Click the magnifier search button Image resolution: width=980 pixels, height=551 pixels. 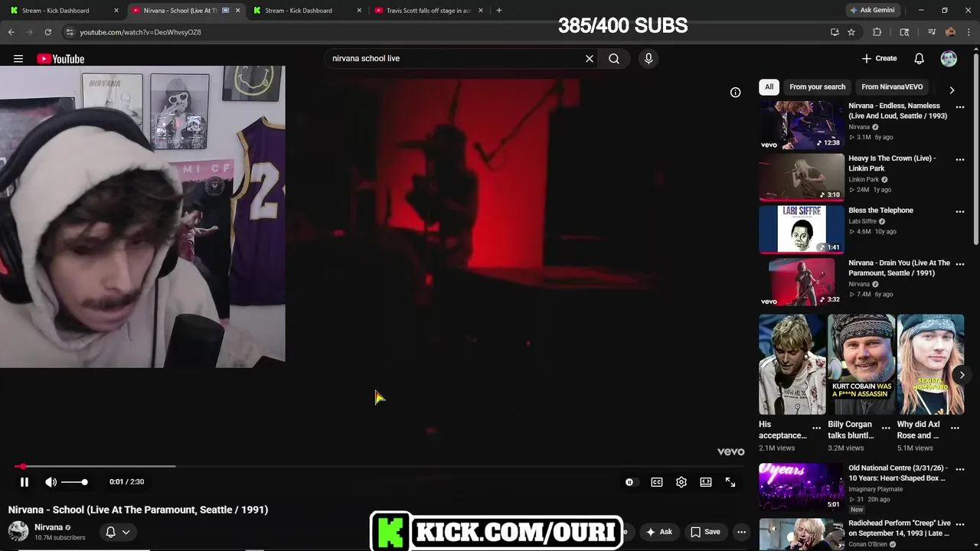[x=614, y=58]
